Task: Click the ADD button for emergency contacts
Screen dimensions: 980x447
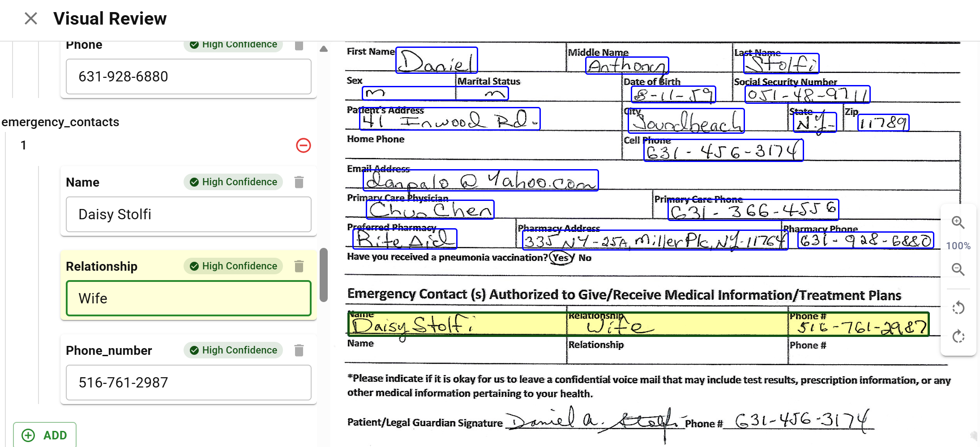Action: coord(45,434)
